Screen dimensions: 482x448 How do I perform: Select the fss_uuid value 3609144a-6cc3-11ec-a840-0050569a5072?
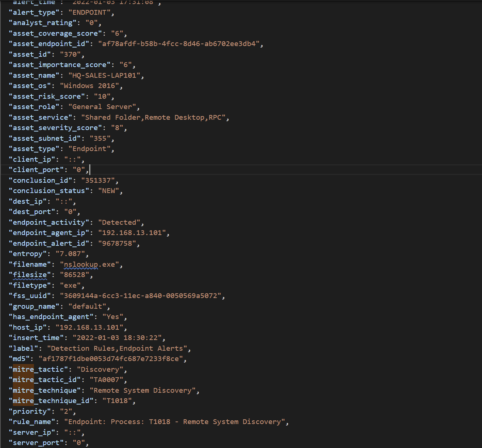point(141,296)
